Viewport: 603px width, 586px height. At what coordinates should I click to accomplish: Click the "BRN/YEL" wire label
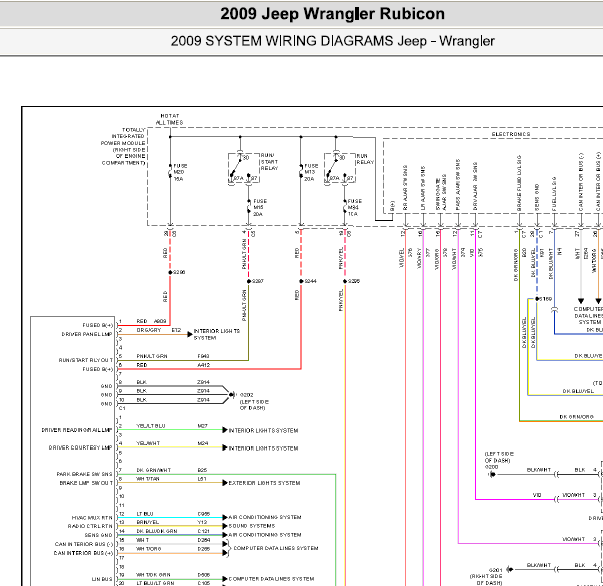[148, 523]
